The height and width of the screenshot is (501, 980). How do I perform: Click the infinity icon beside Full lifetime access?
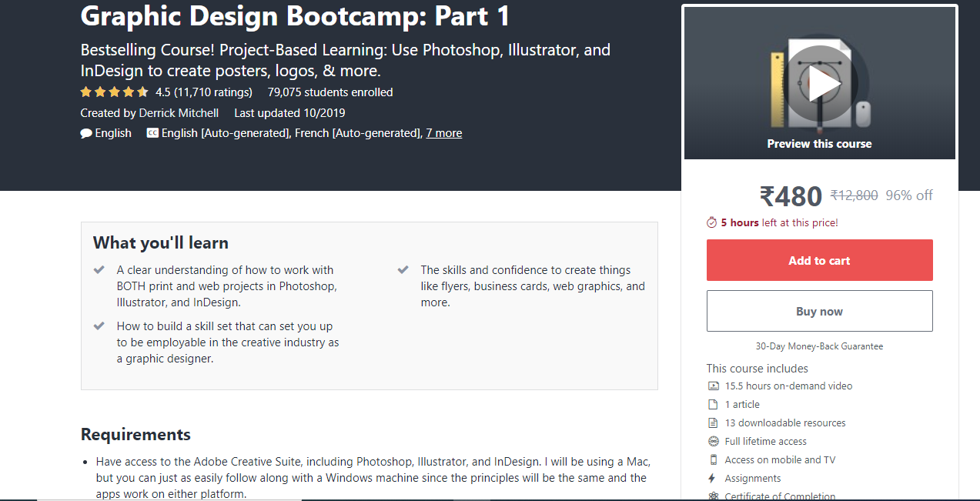[713, 442]
